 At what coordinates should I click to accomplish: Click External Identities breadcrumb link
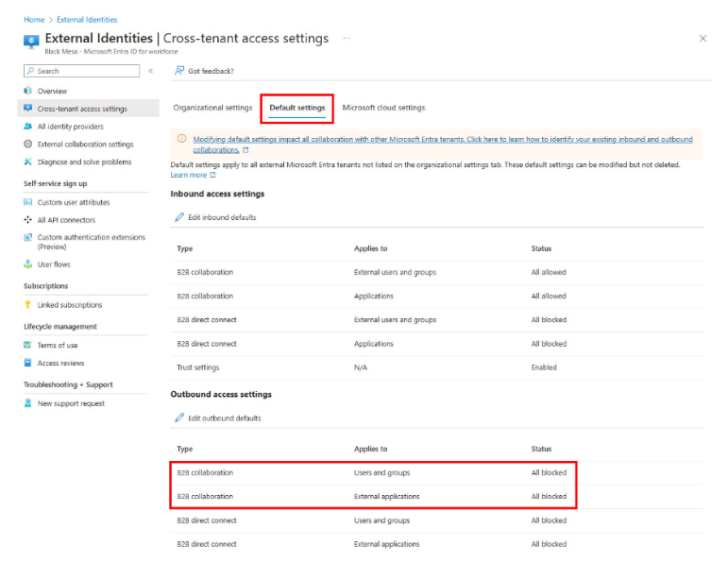[87, 20]
